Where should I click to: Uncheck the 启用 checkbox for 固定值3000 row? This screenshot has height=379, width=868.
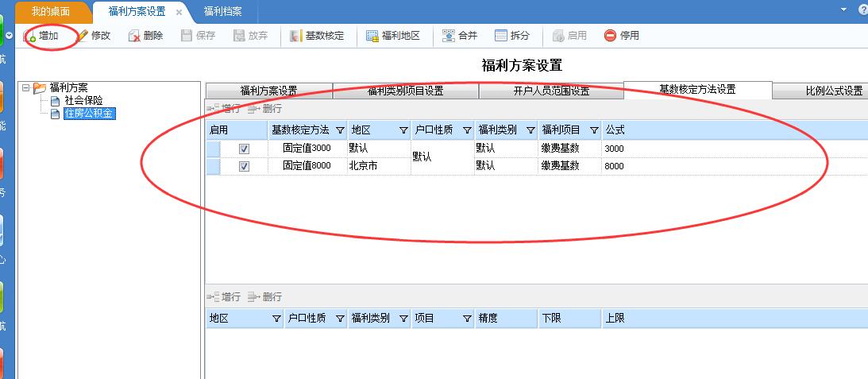245,149
